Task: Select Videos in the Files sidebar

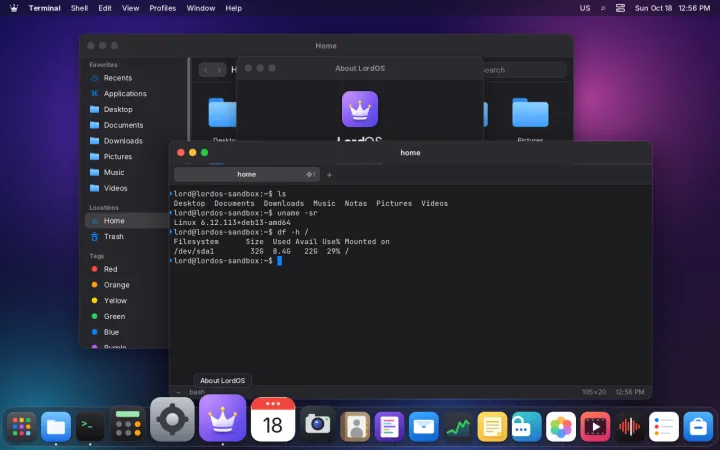Action: (x=115, y=188)
